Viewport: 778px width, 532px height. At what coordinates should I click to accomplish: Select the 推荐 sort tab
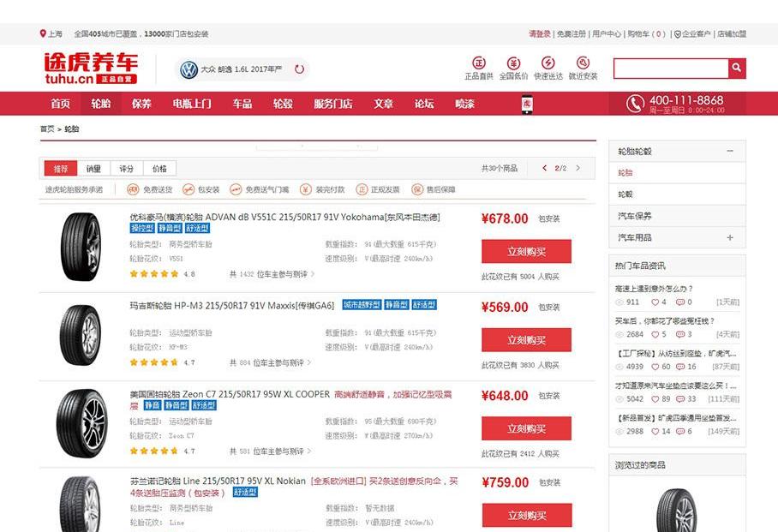point(61,168)
